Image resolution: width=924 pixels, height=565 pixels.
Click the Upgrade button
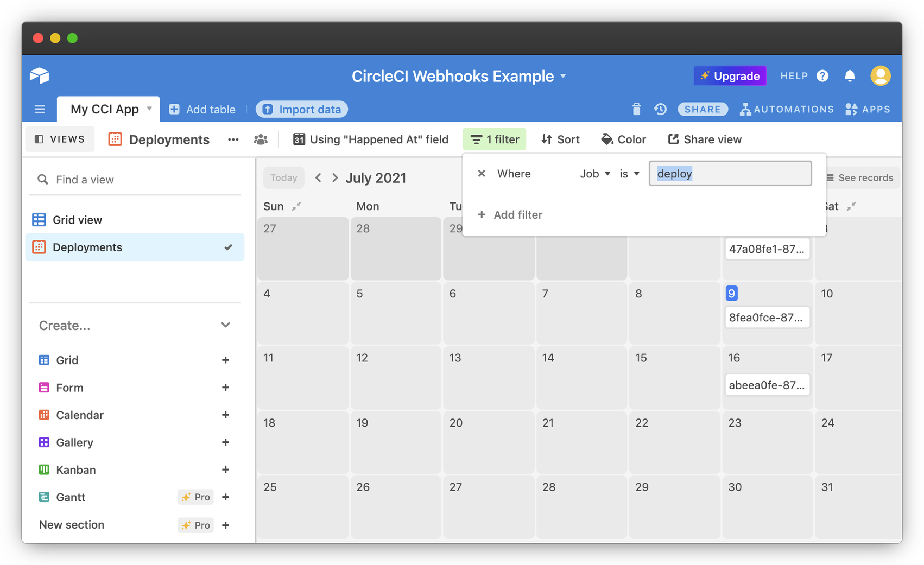pos(730,76)
